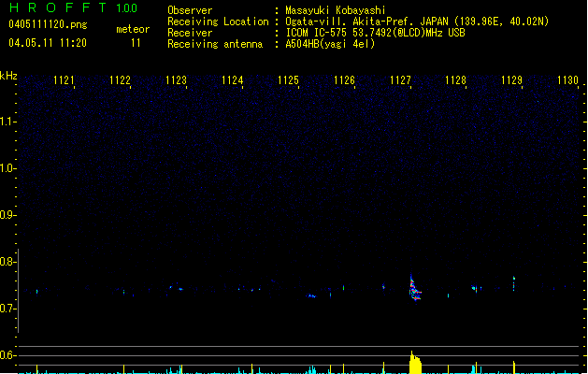The image size is (588, 374).
Task: Click the HROFFT 1.0.0 title text
Action: [74, 7]
